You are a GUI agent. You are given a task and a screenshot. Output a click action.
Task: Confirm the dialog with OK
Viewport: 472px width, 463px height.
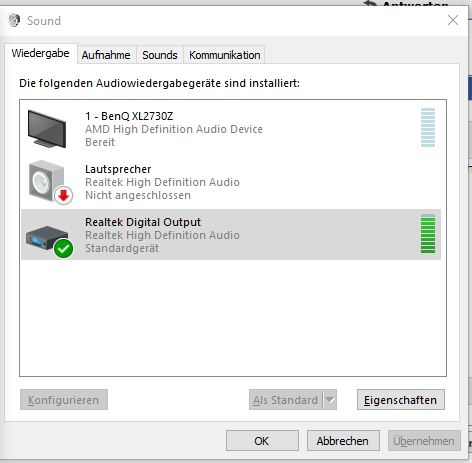262,441
